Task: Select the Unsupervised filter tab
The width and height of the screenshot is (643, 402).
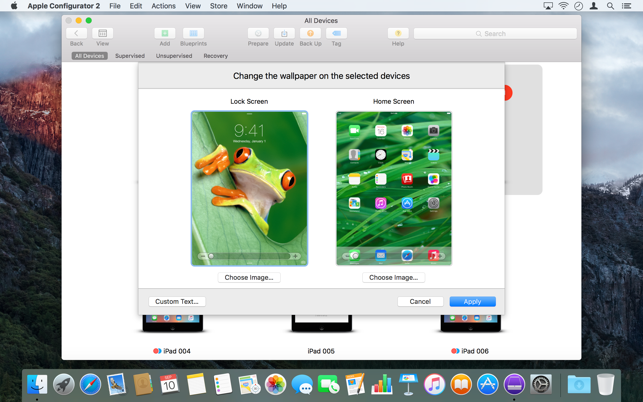Action: 174,56
